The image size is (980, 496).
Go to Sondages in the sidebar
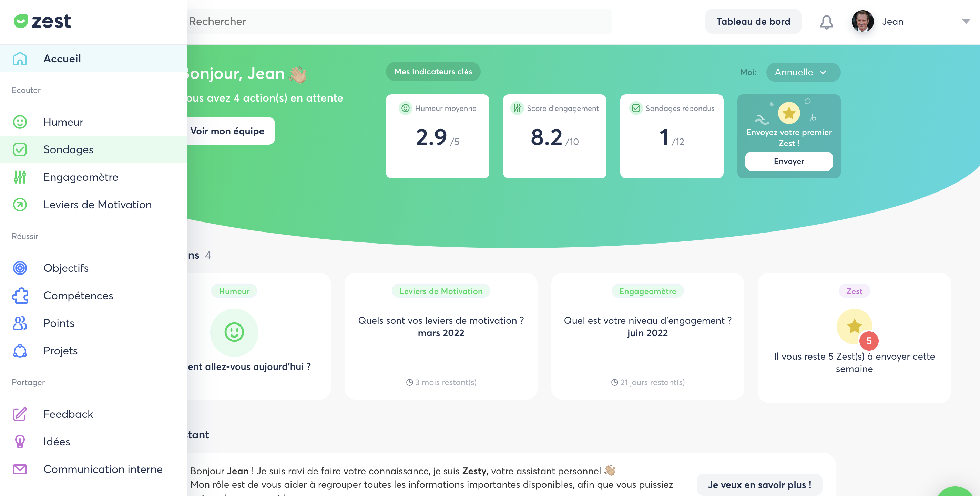pos(69,149)
